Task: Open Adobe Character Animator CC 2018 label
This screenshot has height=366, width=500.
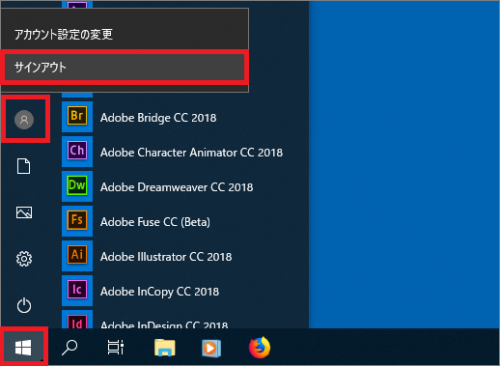Action: [192, 153]
